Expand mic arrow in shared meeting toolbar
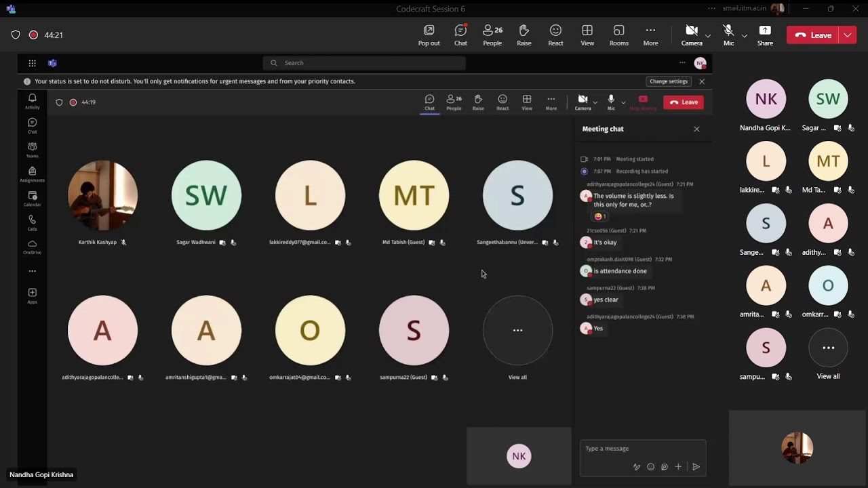 tap(623, 102)
